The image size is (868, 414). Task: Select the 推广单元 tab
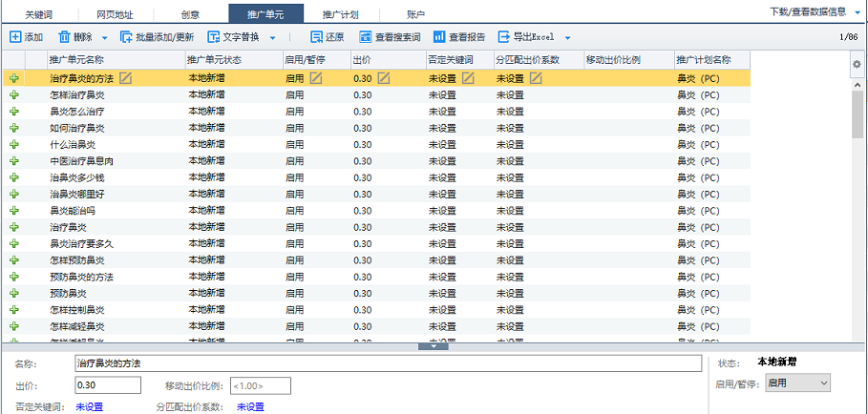pyautogui.click(x=265, y=14)
